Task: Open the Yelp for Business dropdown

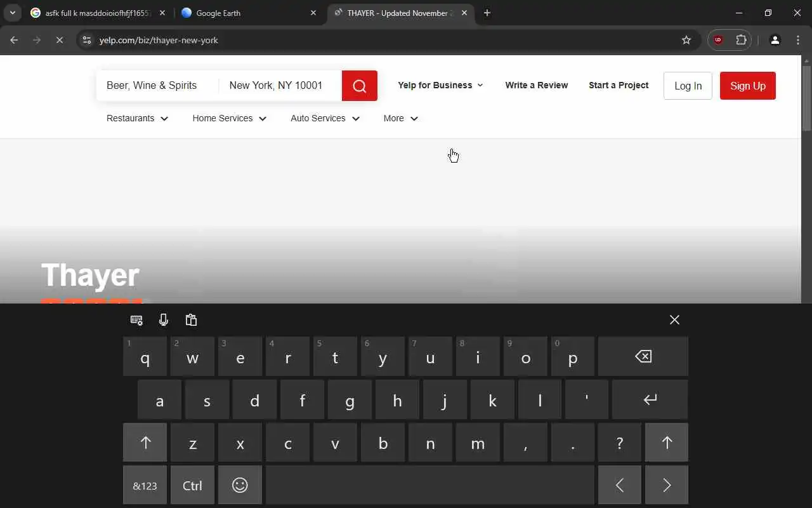Action: coord(441,85)
